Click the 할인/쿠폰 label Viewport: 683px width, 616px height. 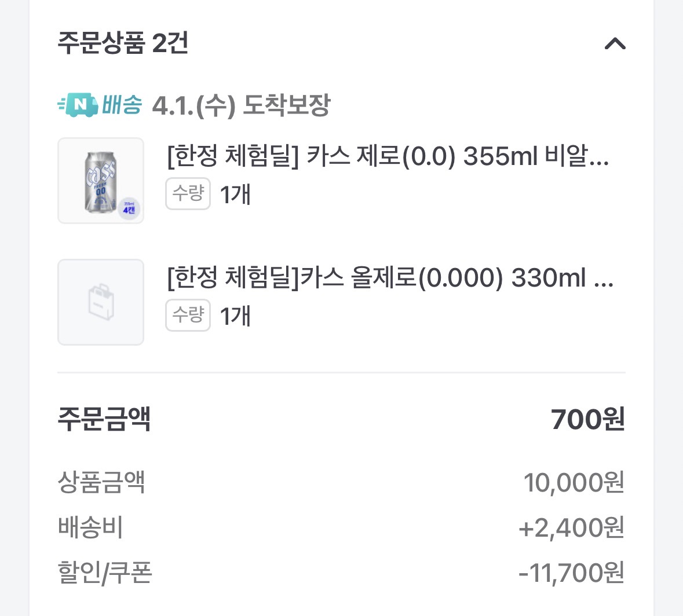pos(105,573)
